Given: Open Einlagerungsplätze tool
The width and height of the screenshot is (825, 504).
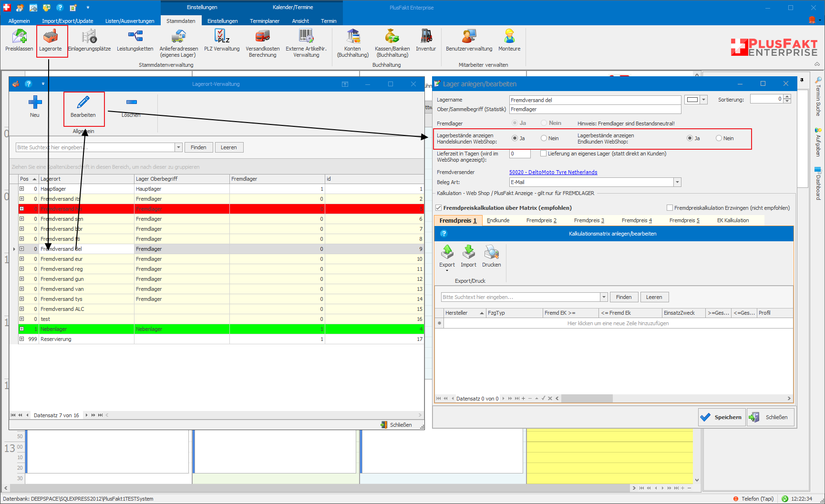Looking at the screenshot, I should pos(89,41).
